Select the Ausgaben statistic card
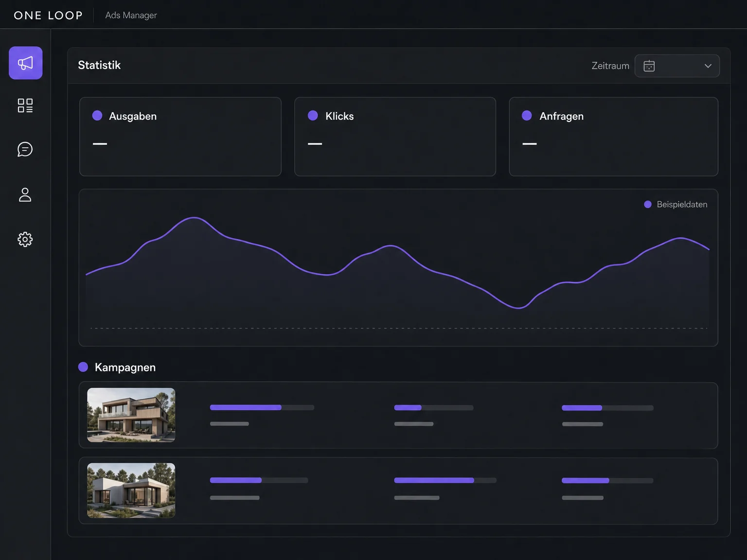Image resolution: width=747 pixels, height=560 pixels. click(x=180, y=137)
